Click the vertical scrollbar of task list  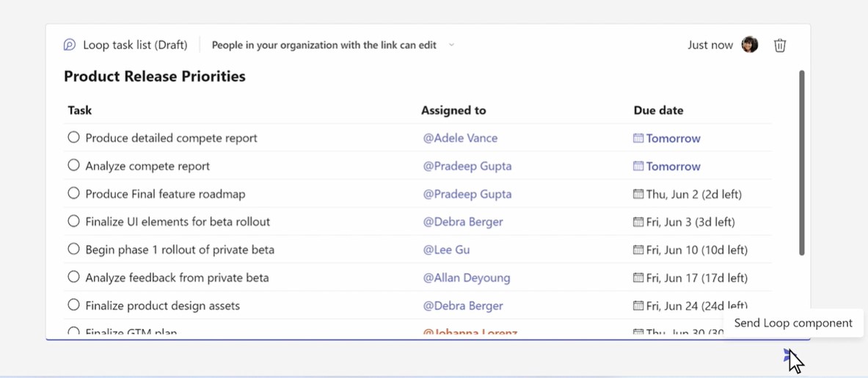[x=801, y=163]
